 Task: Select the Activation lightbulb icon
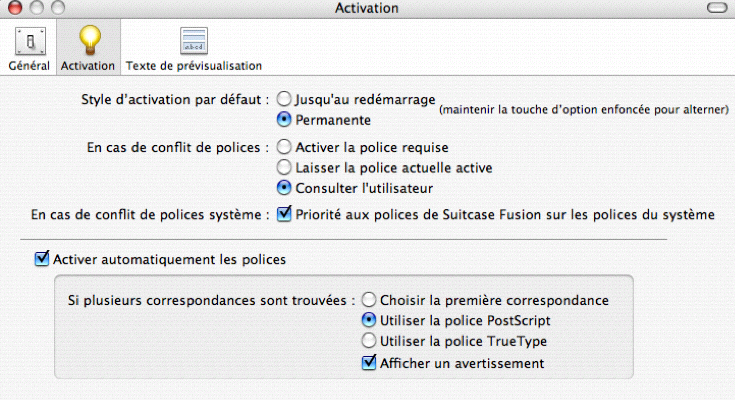pyautogui.click(x=90, y=41)
